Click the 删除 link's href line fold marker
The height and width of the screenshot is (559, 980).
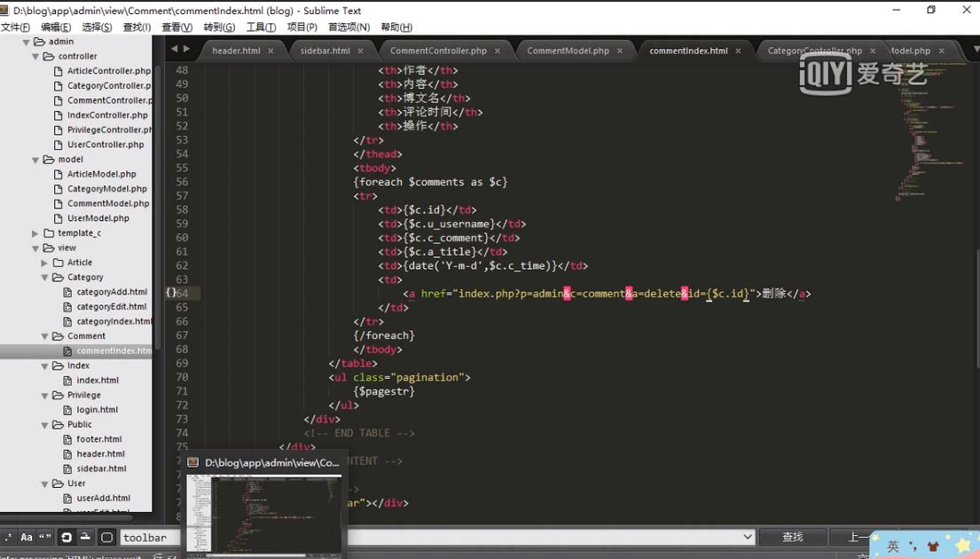(x=171, y=293)
